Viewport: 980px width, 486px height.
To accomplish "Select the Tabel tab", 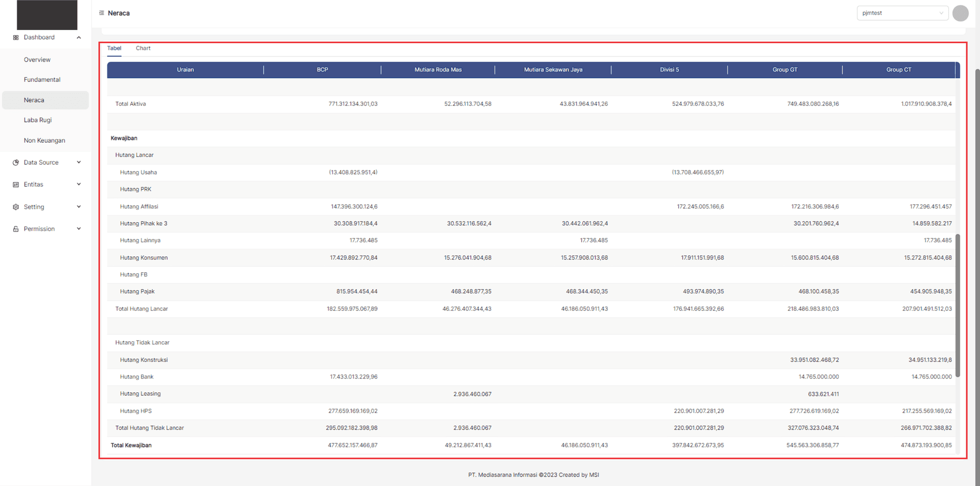I will click(114, 48).
